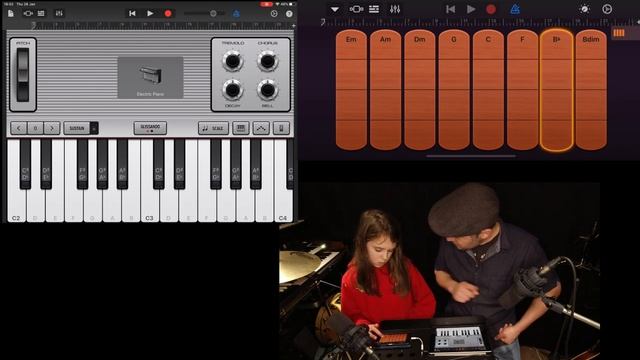Open loop browser icon in chord window

[x=607, y=9]
